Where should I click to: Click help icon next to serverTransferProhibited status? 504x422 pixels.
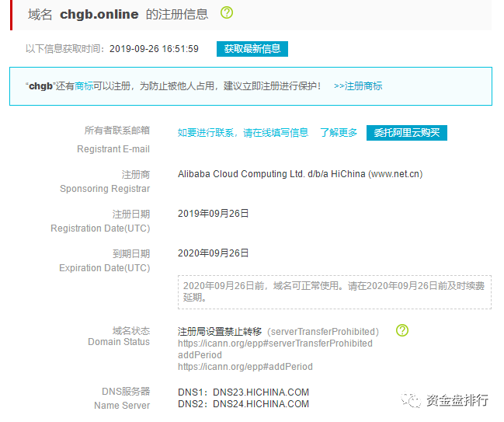coord(402,330)
